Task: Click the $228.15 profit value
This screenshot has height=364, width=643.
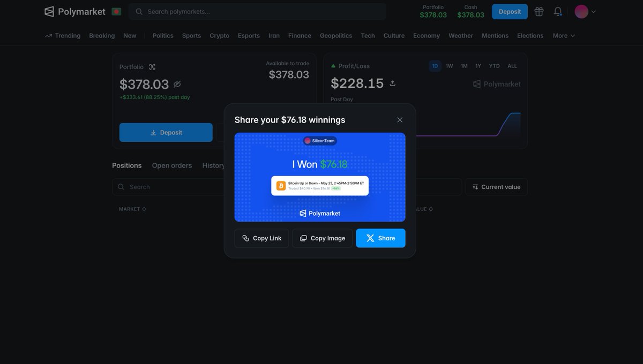Action: [x=357, y=84]
